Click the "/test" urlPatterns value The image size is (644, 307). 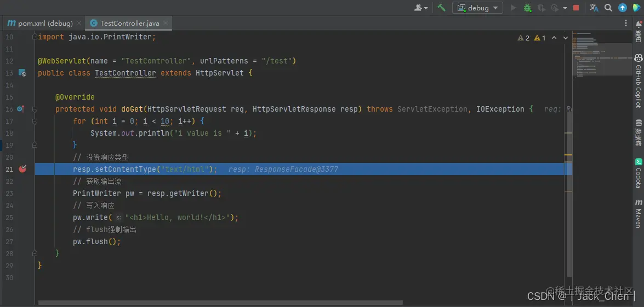click(x=276, y=61)
